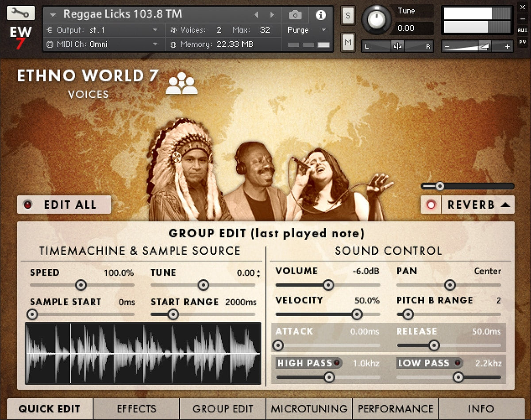Click the EW7 logo
The image size is (531, 420).
21,38
